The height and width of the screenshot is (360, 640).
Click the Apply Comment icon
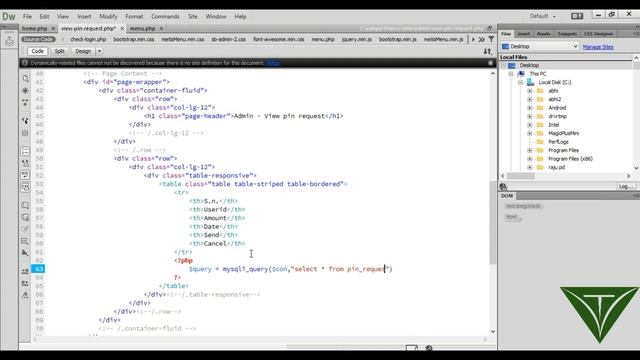25,205
